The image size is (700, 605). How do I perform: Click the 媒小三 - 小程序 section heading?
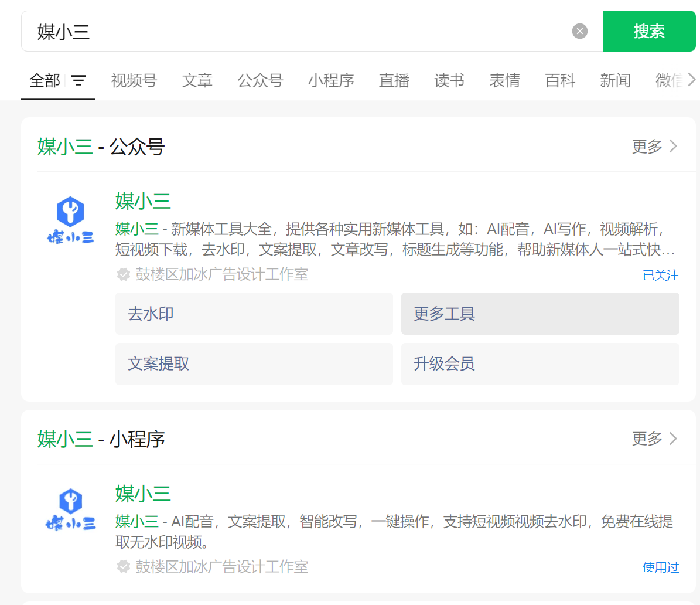[x=101, y=439]
